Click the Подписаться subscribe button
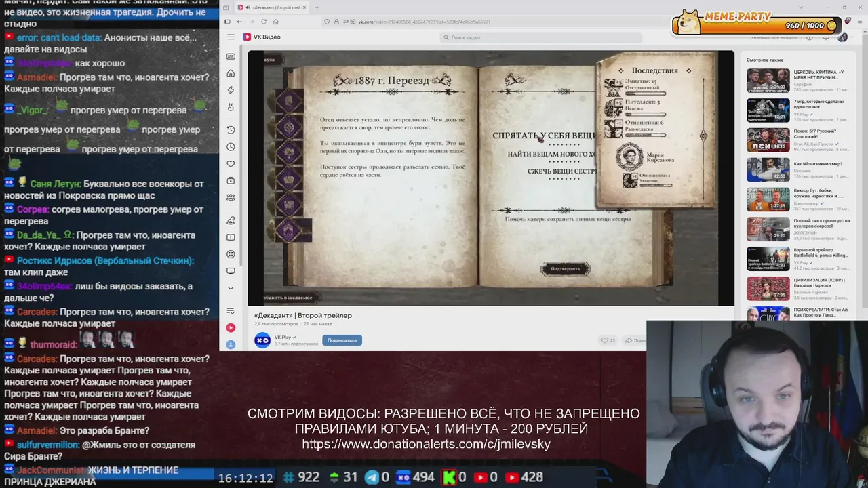Image resolution: width=868 pixels, height=488 pixels. click(342, 340)
